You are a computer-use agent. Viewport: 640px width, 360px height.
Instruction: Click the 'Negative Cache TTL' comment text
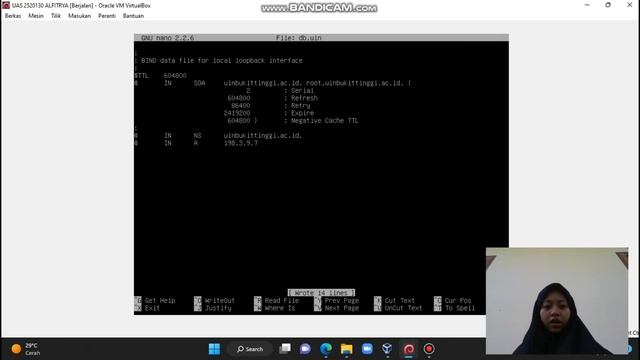(x=324, y=120)
